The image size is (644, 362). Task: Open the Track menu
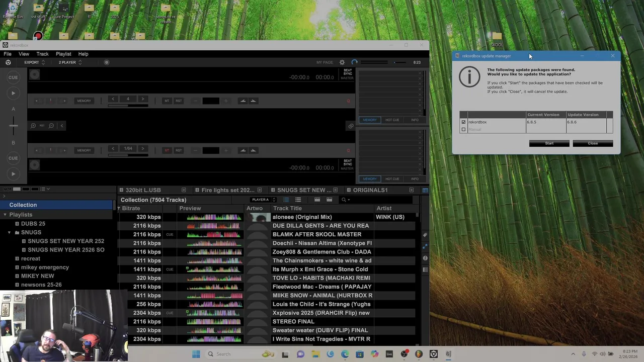tap(42, 54)
